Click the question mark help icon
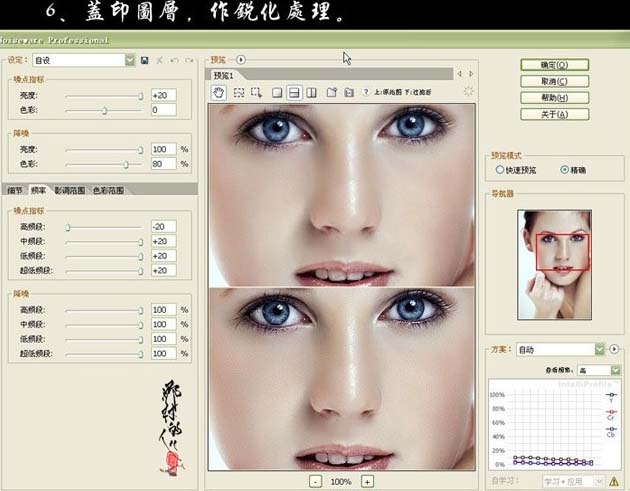This screenshot has width=630, height=491. coord(365,92)
